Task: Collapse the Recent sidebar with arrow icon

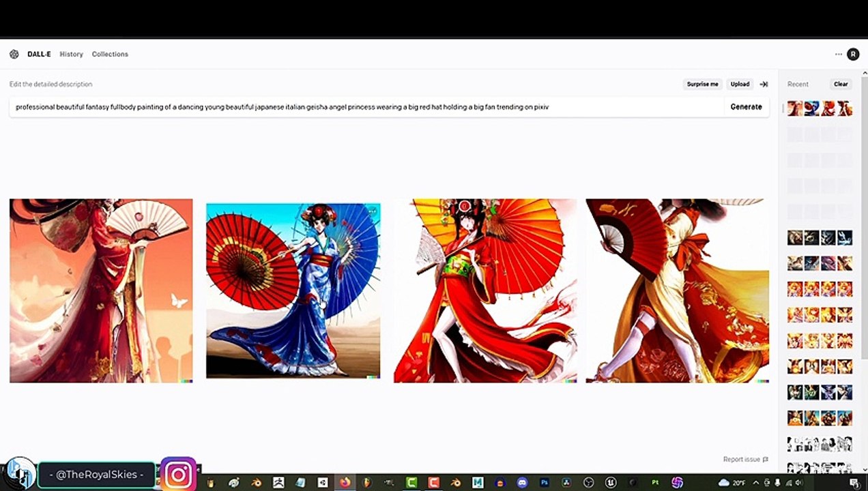Action: click(764, 84)
